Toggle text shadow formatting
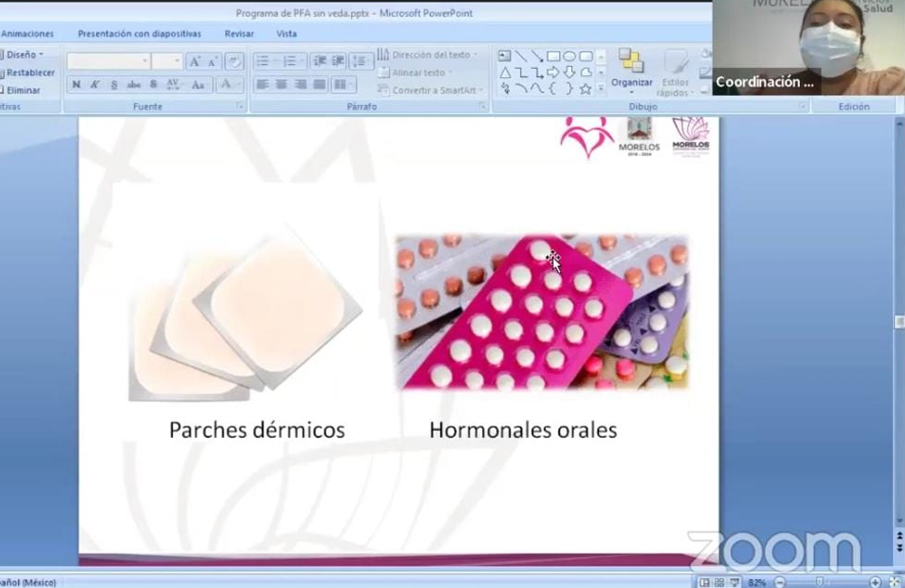The width and height of the screenshot is (905, 588). click(154, 85)
